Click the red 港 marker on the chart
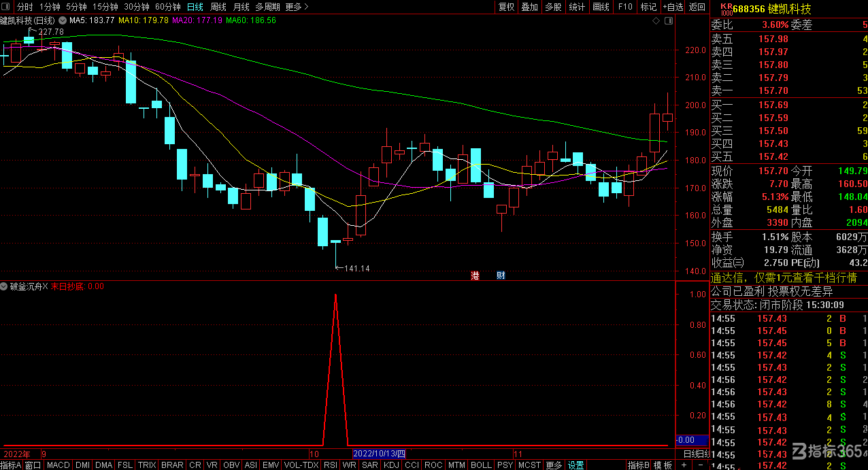 (x=475, y=275)
